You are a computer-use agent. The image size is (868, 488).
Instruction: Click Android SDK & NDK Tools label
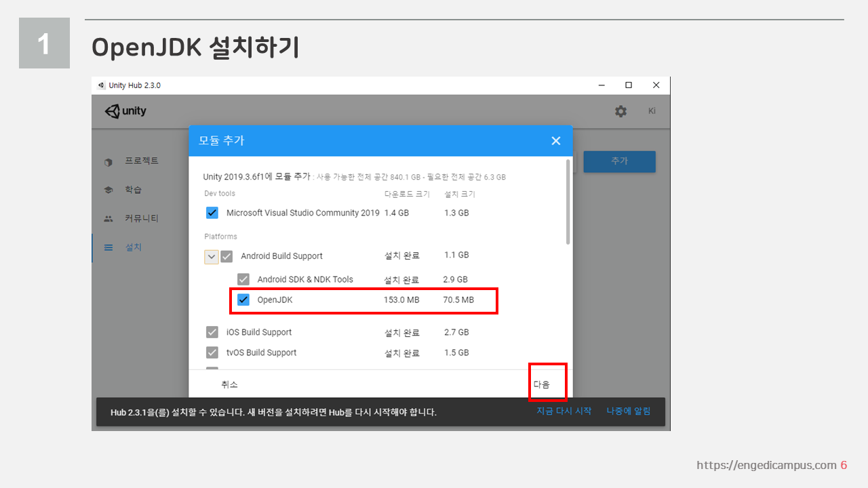tap(305, 279)
